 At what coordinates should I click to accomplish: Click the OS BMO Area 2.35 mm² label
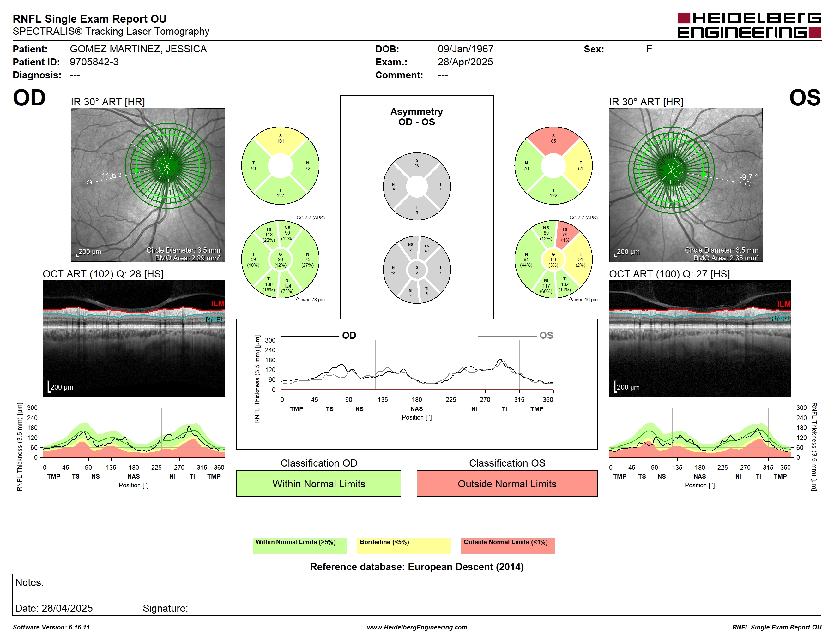(x=726, y=258)
